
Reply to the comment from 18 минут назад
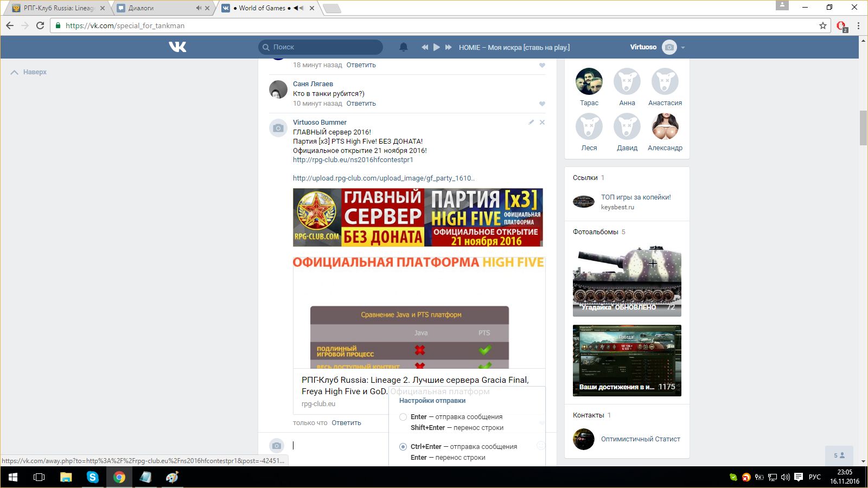[361, 65]
